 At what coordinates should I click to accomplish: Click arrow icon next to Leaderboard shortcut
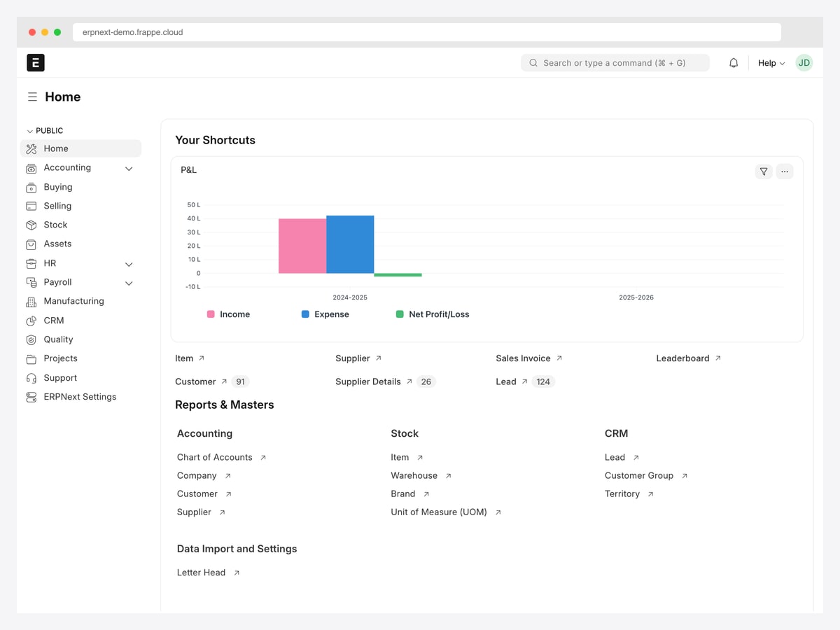[x=717, y=358]
